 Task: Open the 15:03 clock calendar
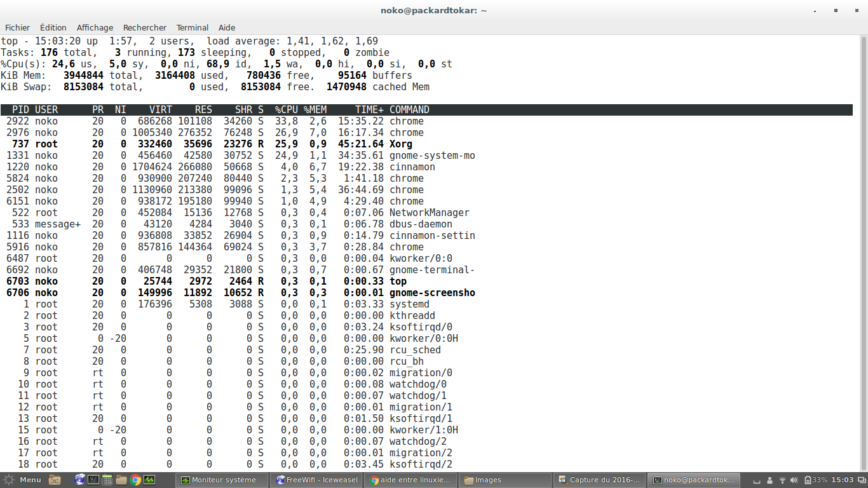(843, 480)
